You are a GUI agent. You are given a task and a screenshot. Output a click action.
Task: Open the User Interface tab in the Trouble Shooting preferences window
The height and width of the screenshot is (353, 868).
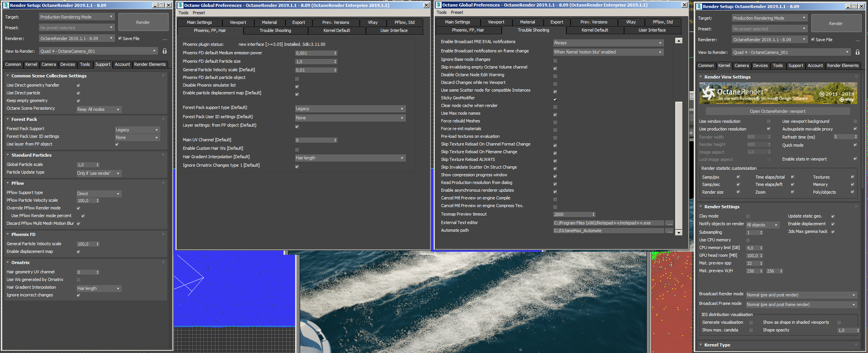[x=652, y=30]
